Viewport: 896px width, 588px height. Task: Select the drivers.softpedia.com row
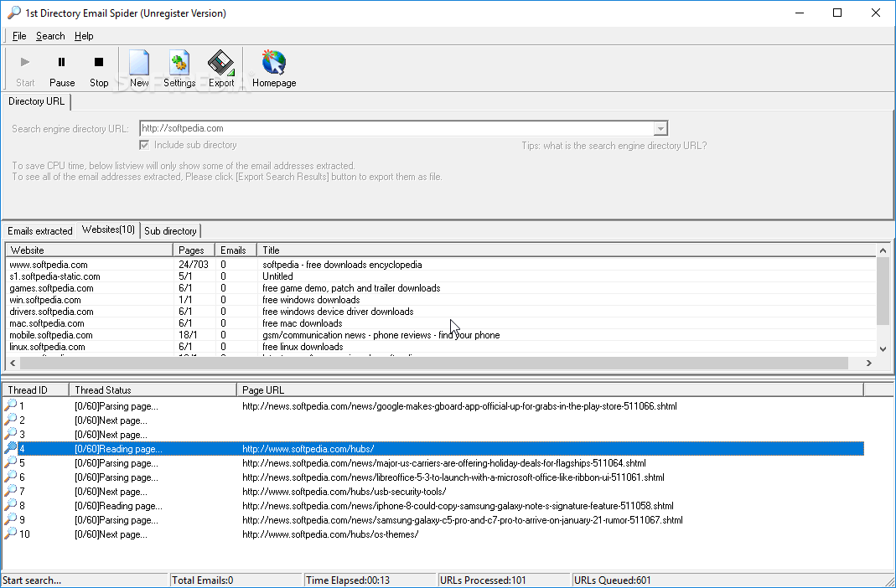point(441,312)
